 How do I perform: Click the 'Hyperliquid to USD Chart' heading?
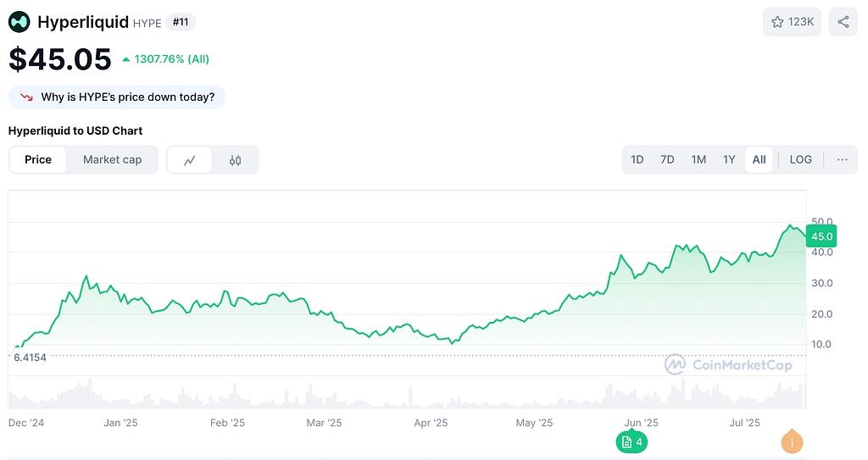click(x=75, y=130)
